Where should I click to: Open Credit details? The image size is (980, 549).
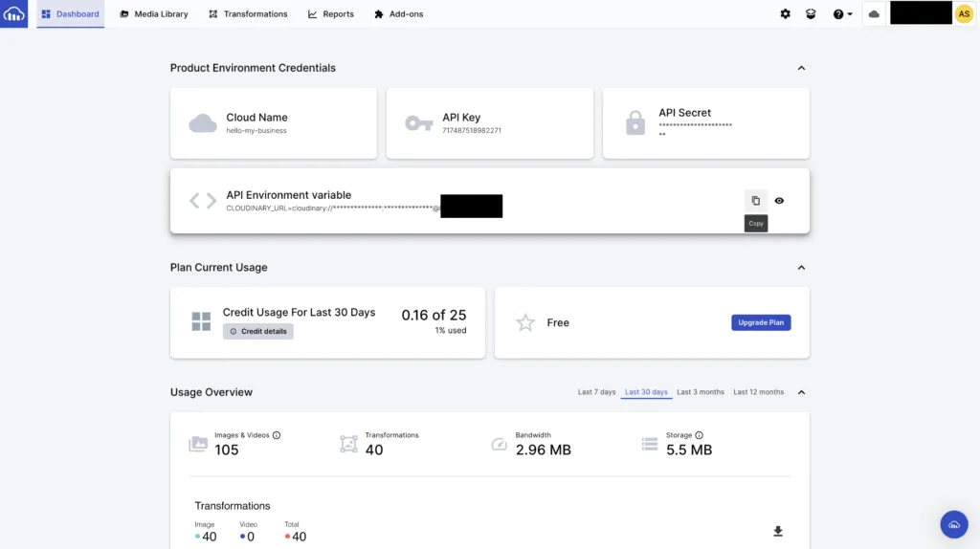point(258,331)
